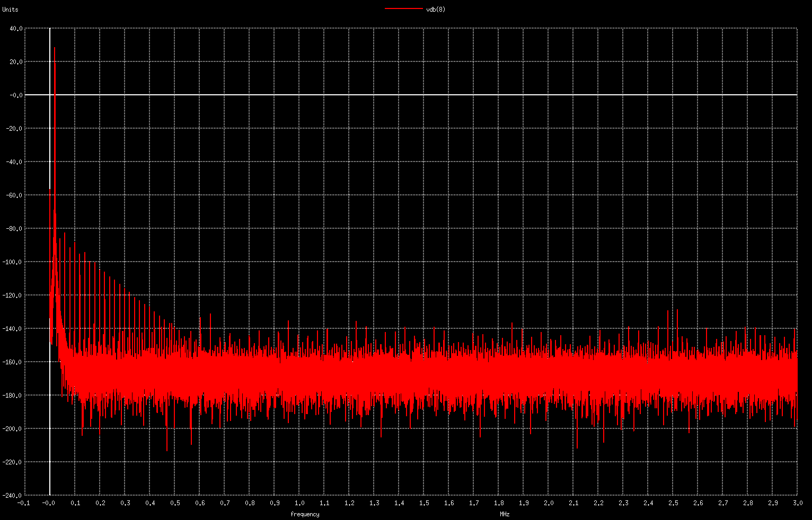The height and width of the screenshot is (520, 812).
Task: Click the top of the tallest spectrum peak
Action: [x=55, y=48]
